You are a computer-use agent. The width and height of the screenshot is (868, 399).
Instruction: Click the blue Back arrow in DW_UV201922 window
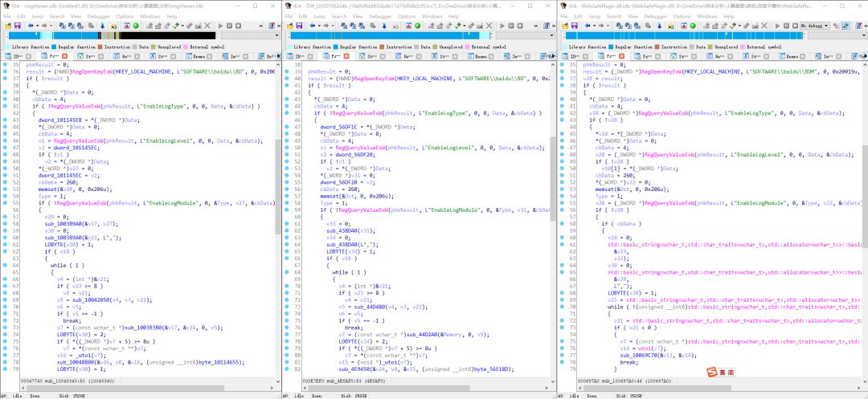[x=313, y=26]
